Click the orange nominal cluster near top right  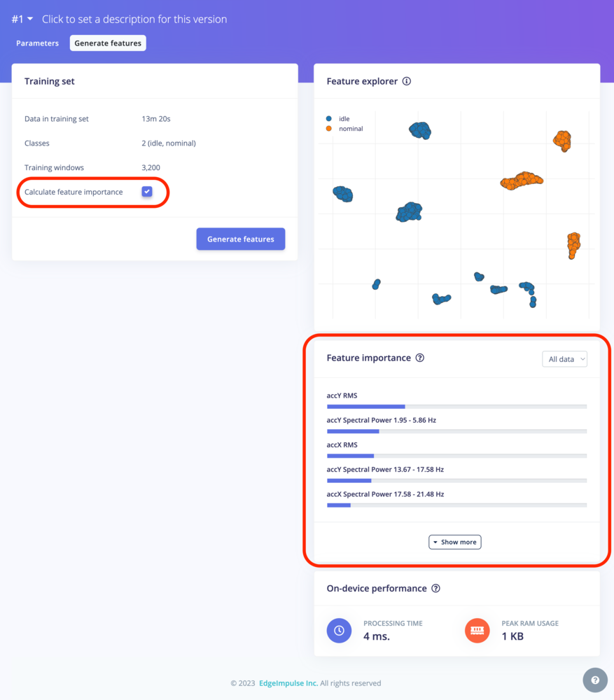[x=562, y=141]
